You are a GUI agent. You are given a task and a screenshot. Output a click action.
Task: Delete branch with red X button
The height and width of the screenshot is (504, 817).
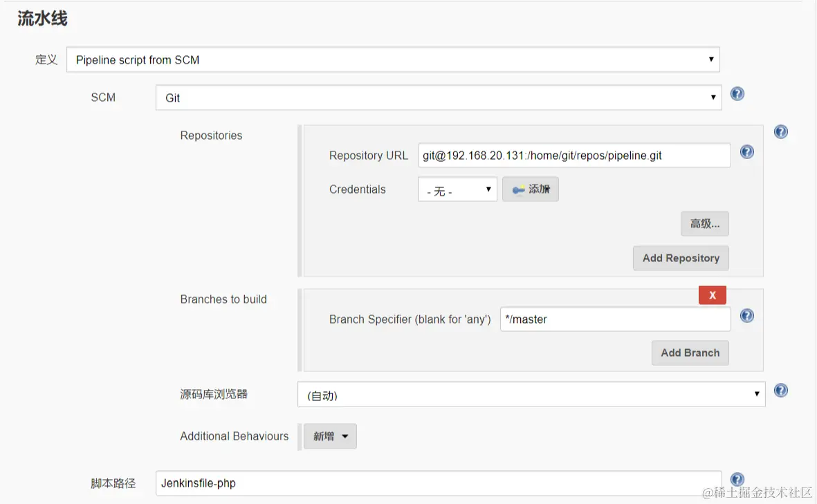713,295
